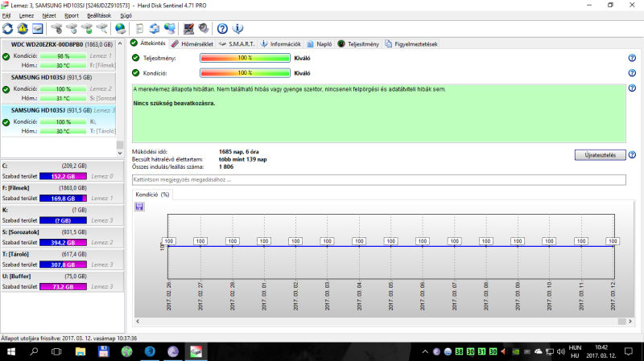Open the Windows Start menu
644x361 pixels.
click(x=11, y=351)
